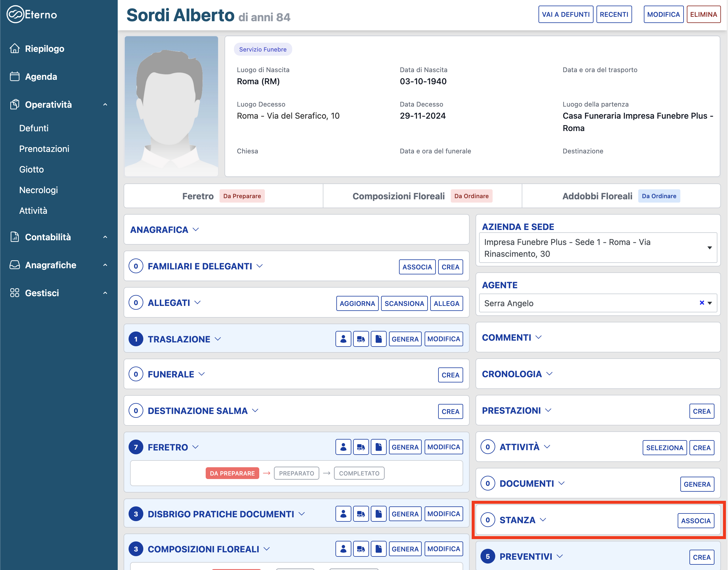
Task: Open Riepilogo home in sidebar
Action: click(44, 49)
